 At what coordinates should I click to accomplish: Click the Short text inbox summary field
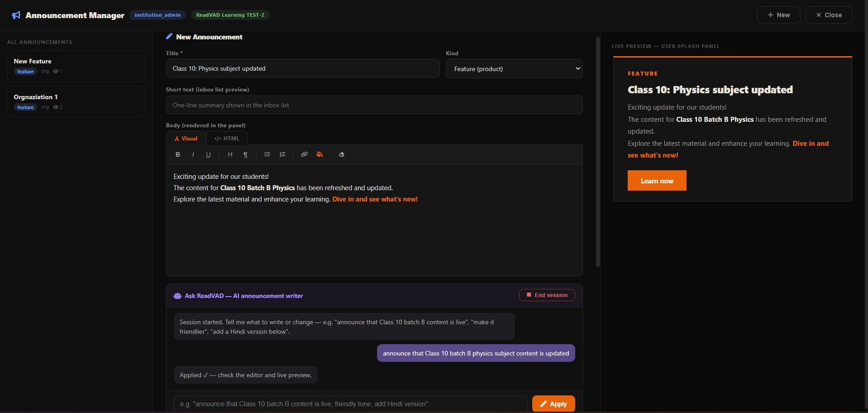374,105
